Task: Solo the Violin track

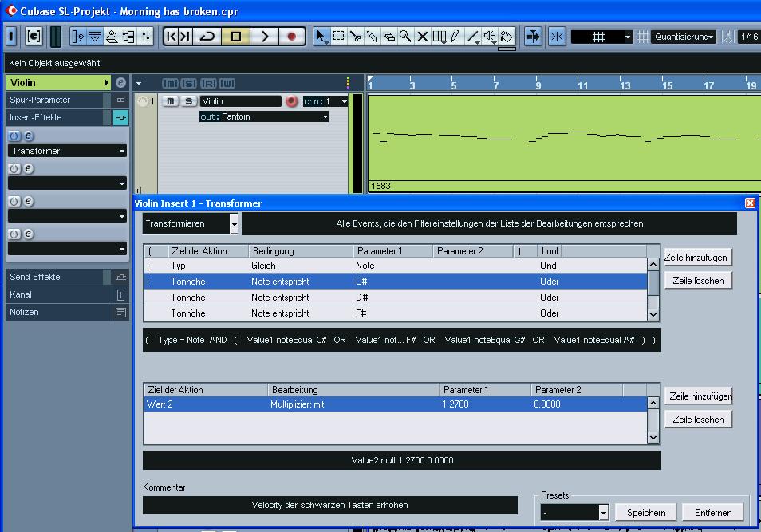Action: tap(188, 101)
